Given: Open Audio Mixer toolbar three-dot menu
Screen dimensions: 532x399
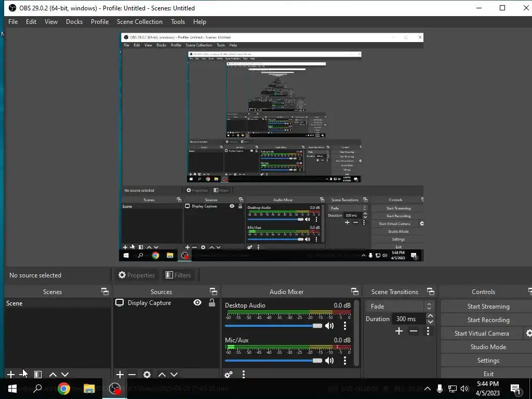Looking at the screenshot, I should point(244,374).
